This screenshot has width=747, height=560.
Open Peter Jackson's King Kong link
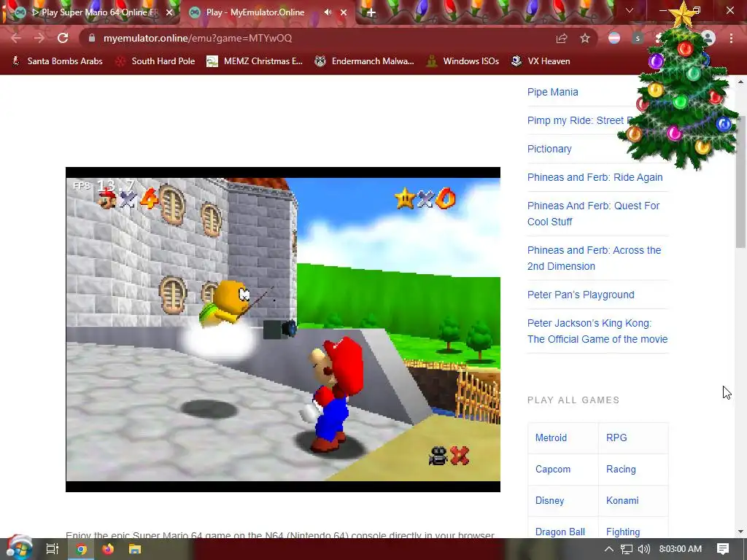pos(597,331)
